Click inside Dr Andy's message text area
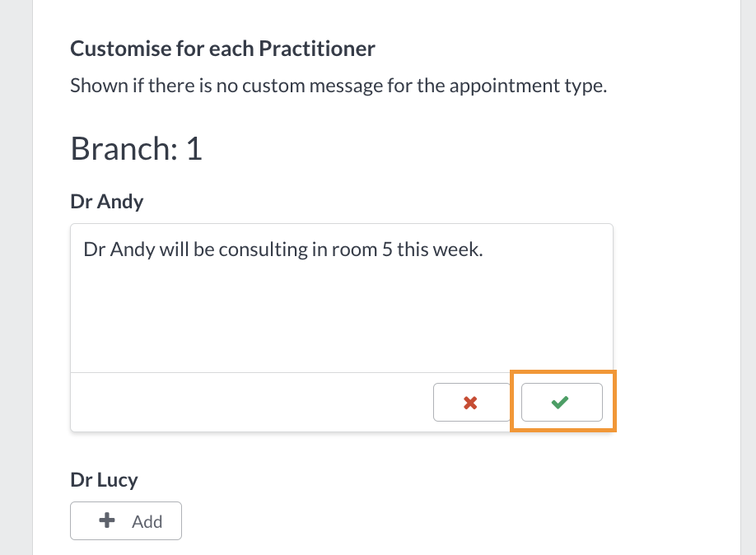756x555 pixels. click(x=341, y=296)
